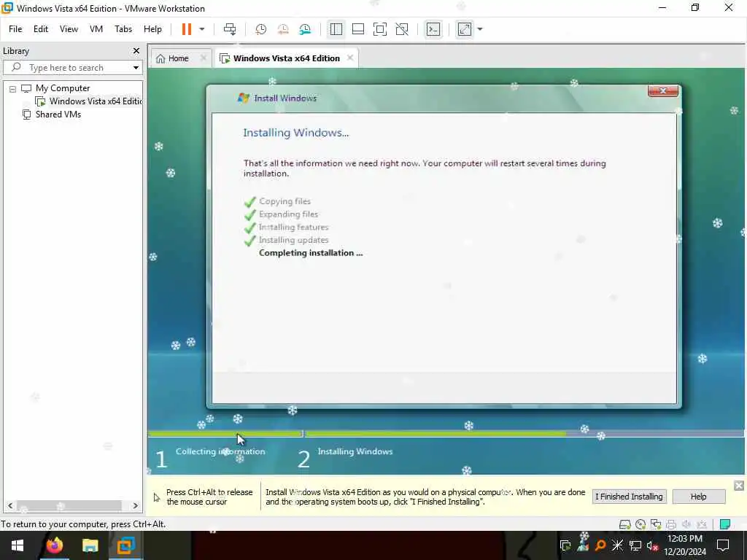Open the Library search filter dropdown
This screenshot has width=747, height=560.
tap(136, 68)
